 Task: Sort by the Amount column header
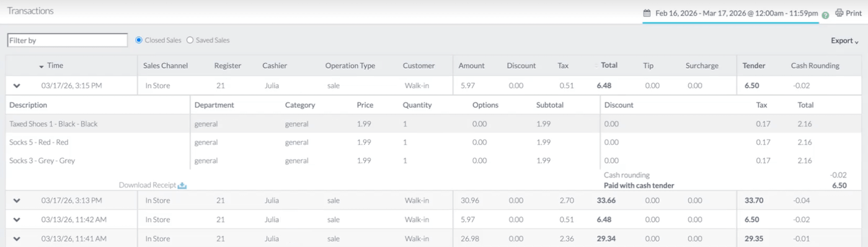[x=472, y=66]
